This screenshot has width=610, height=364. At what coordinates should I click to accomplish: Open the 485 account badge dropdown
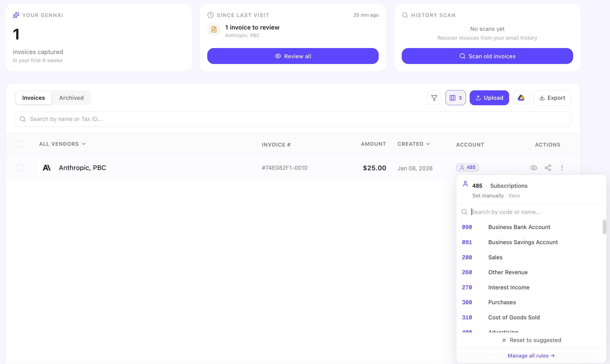point(467,168)
